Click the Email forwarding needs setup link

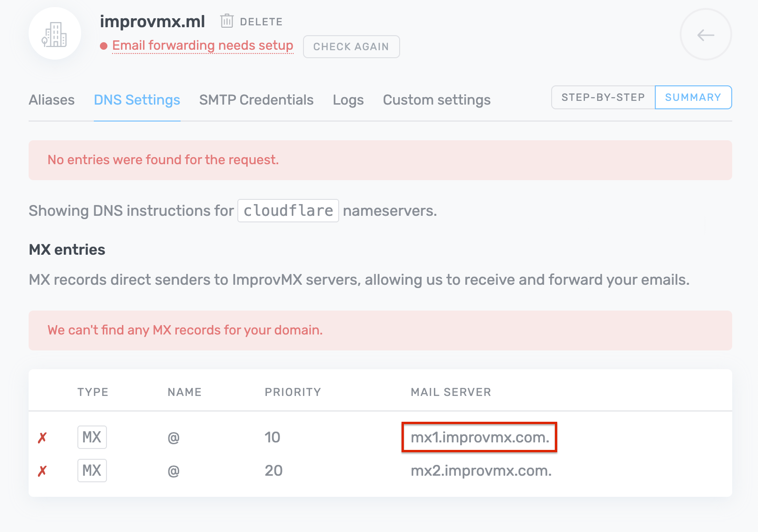pos(203,46)
